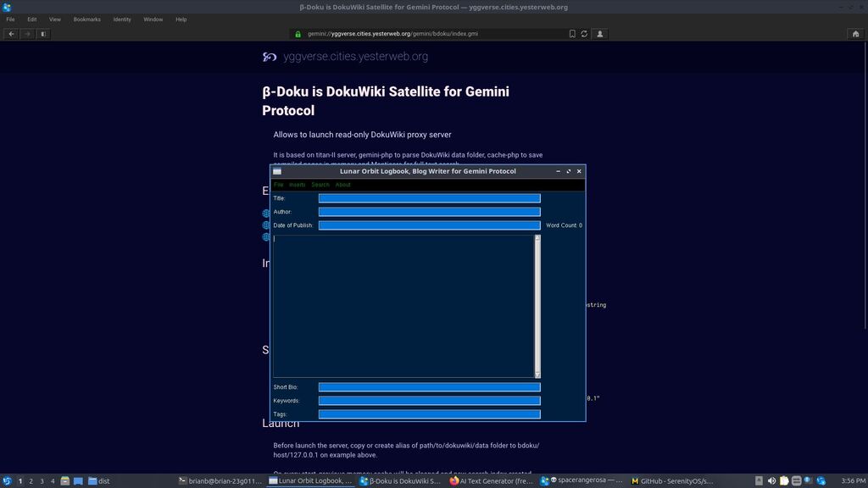This screenshot has height=488, width=868.
Task: Click the text area scrollbar down arrow
Action: tap(537, 374)
